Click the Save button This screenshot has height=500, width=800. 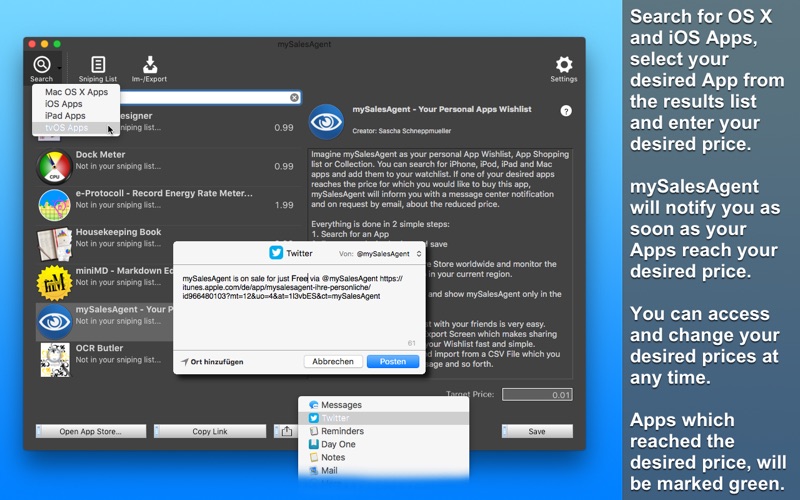(537, 431)
